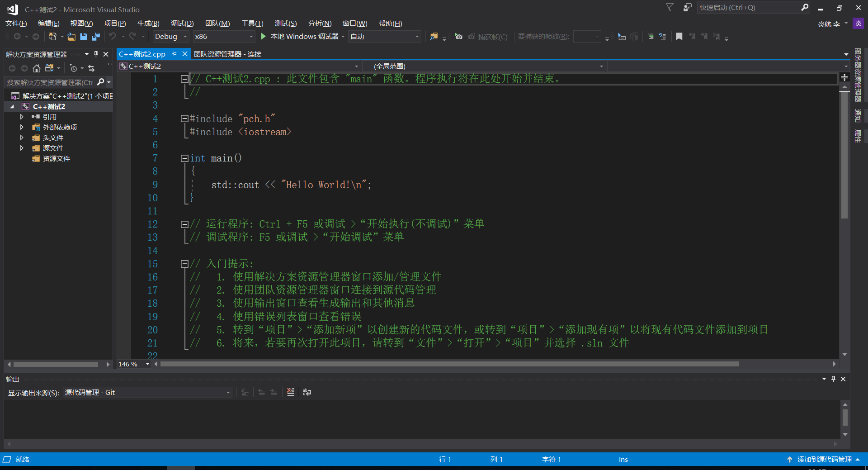The width and height of the screenshot is (868, 470).
Task: Expand the 头文件 folder node
Action: point(21,138)
